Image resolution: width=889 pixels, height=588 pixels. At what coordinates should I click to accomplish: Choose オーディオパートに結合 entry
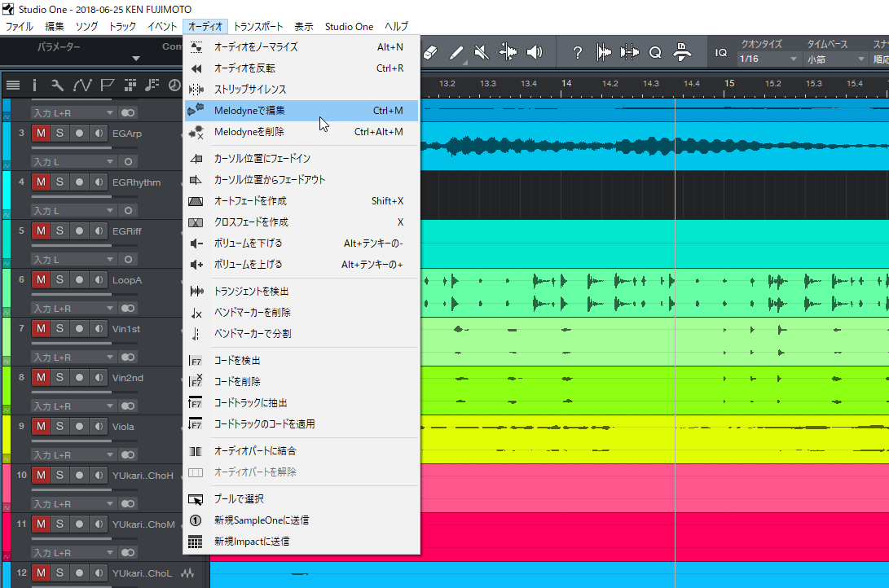coord(301,451)
